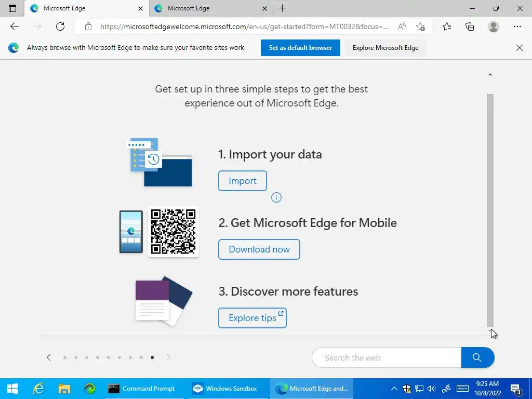
Task: Dismiss the default browser notification bar
Action: point(519,48)
